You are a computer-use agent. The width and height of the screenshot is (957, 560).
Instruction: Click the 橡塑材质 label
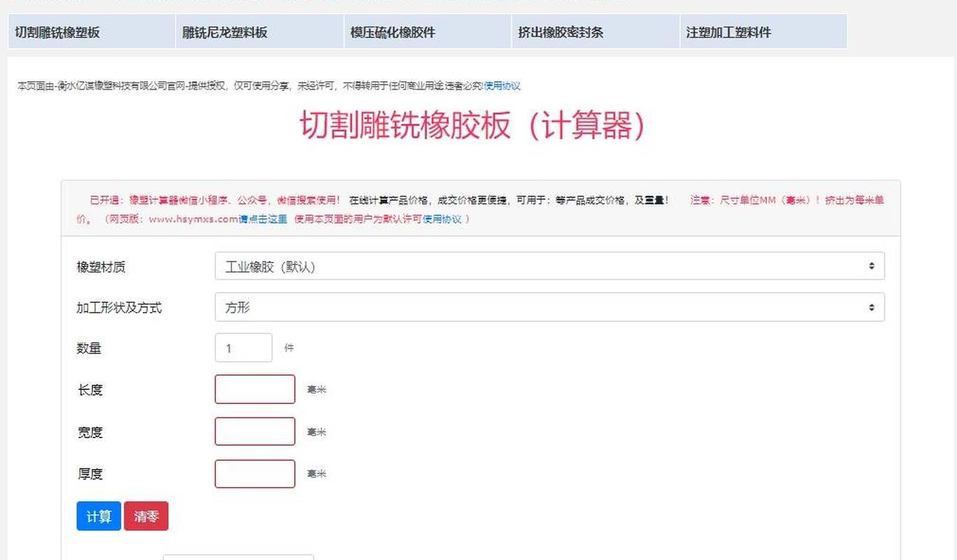point(101,267)
